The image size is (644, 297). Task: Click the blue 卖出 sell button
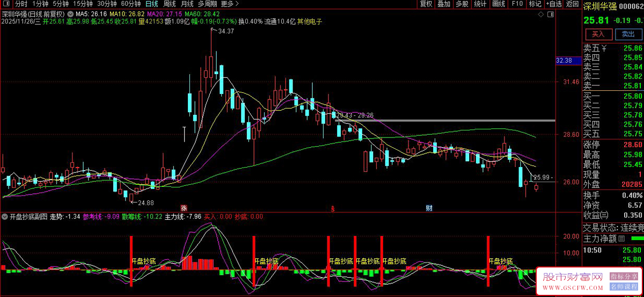tap(627, 34)
